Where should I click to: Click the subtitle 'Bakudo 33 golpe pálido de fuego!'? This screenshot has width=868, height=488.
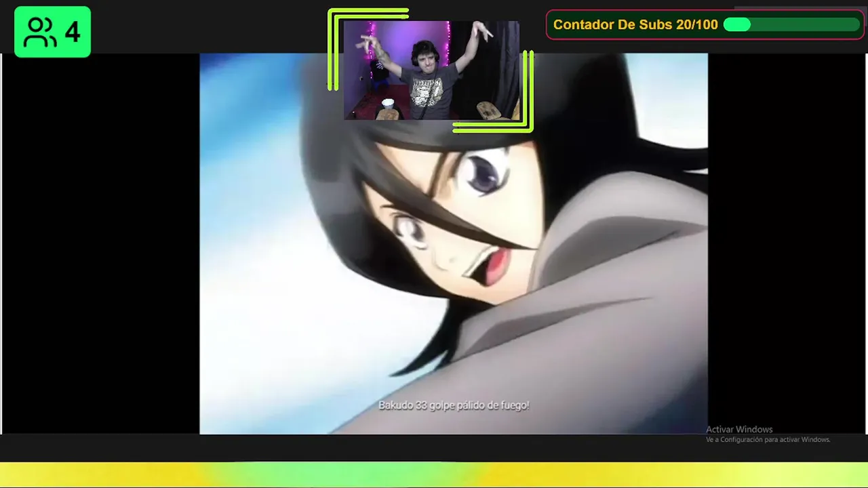454,405
